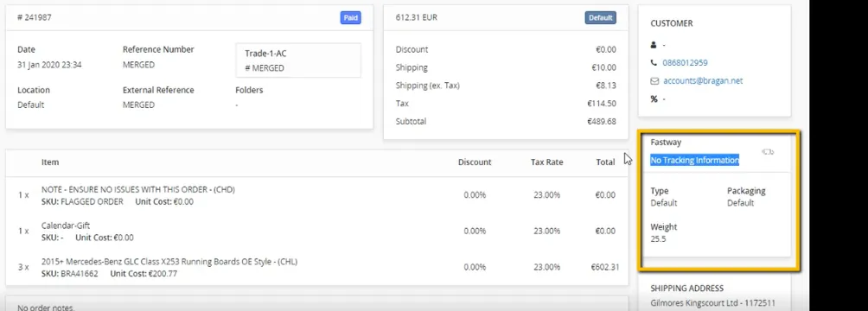Select the highlighted No Tracking Information text
This screenshot has width=868, height=311.
click(695, 160)
